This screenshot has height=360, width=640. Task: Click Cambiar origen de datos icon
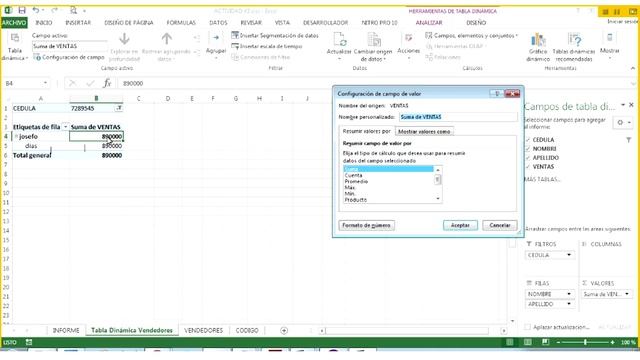click(x=373, y=39)
